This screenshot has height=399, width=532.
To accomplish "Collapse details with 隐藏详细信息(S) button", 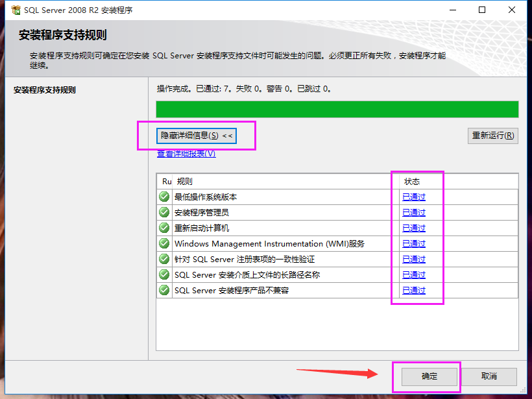I will 197,136.
